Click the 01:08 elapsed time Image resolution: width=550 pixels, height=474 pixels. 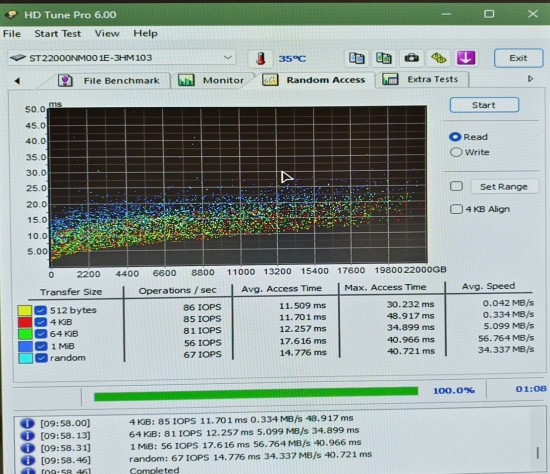point(531,389)
